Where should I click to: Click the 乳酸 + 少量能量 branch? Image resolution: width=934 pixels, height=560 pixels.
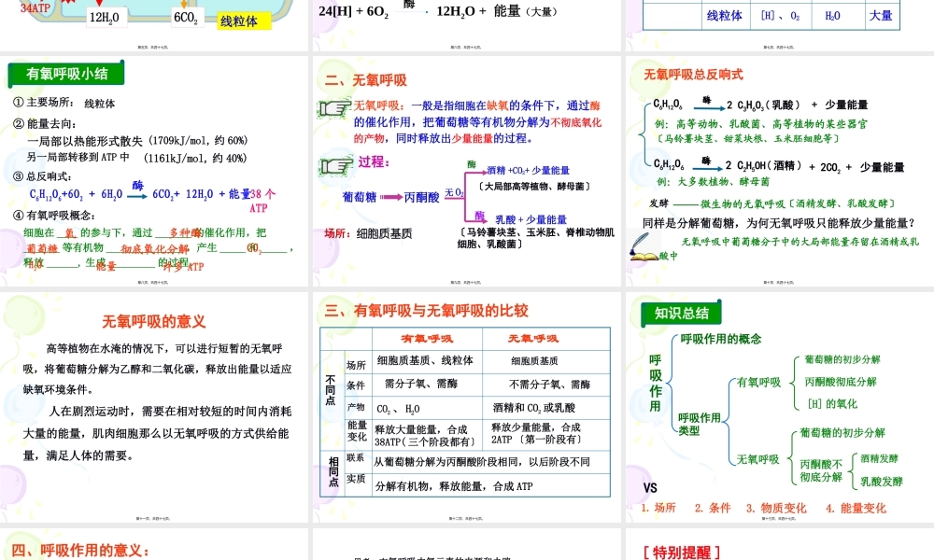coord(531,219)
